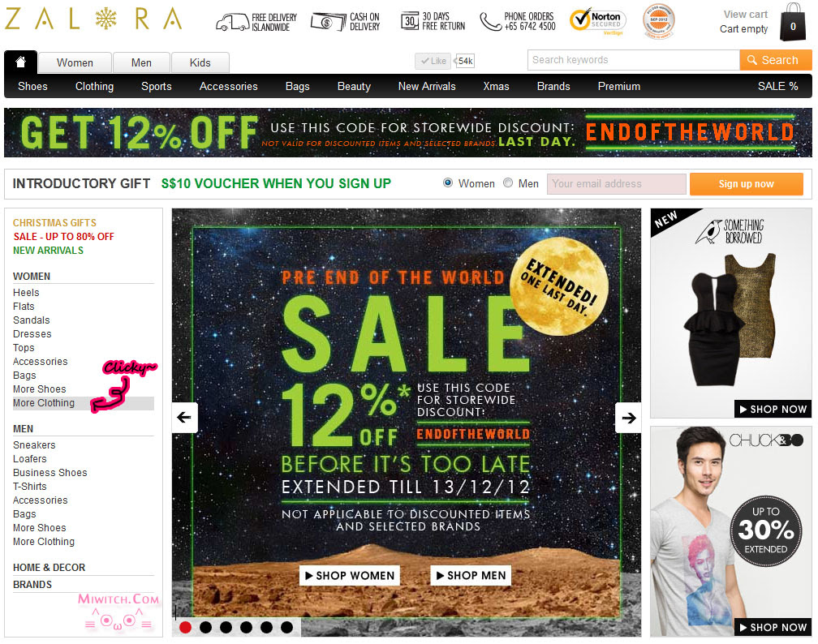The width and height of the screenshot is (818, 644).
Task: Open More Clothing under Women
Action: 44,403
